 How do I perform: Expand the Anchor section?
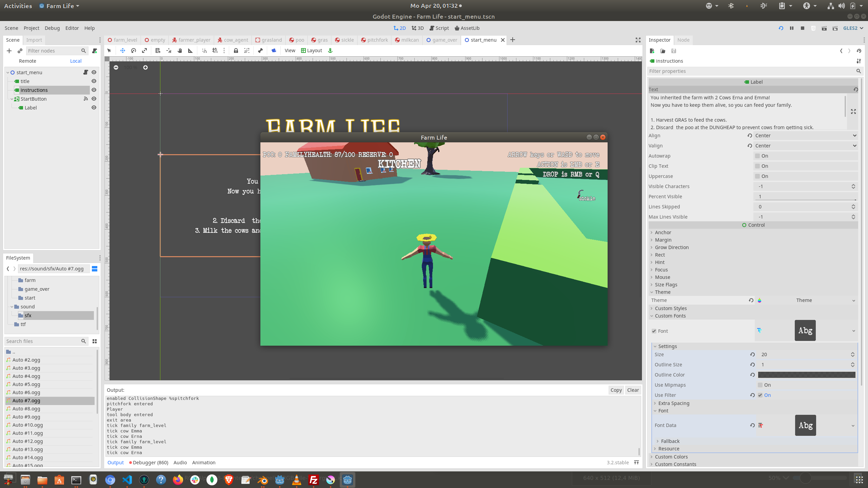[x=663, y=232]
